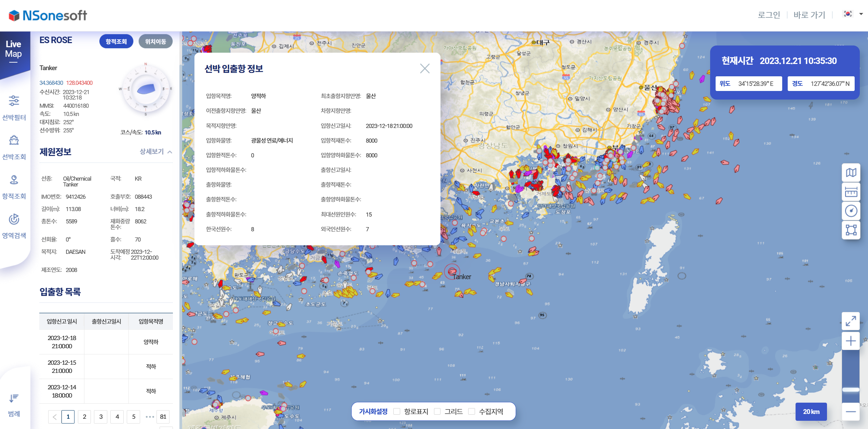Click the NSonesoft logo
This screenshot has width=868, height=429.
click(x=48, y=15)
